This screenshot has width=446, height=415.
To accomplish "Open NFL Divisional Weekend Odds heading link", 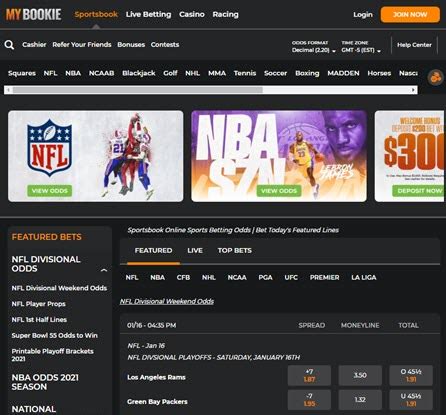I will (x=167, y=301).
